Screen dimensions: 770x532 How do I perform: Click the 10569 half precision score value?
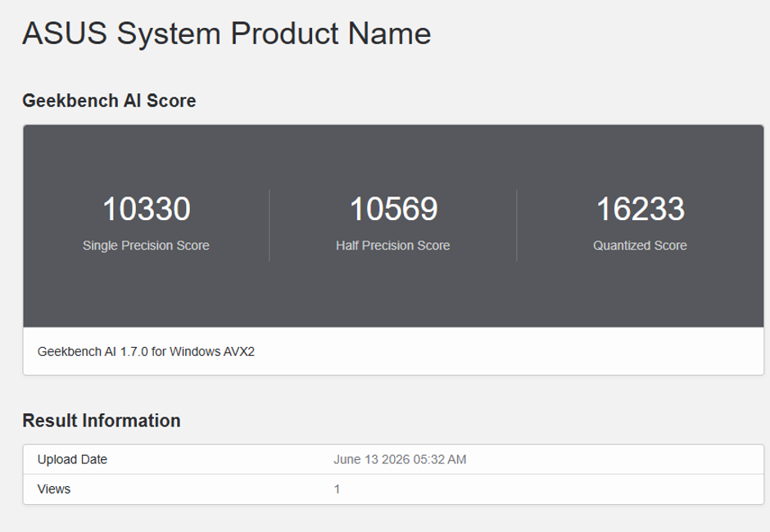393,209
